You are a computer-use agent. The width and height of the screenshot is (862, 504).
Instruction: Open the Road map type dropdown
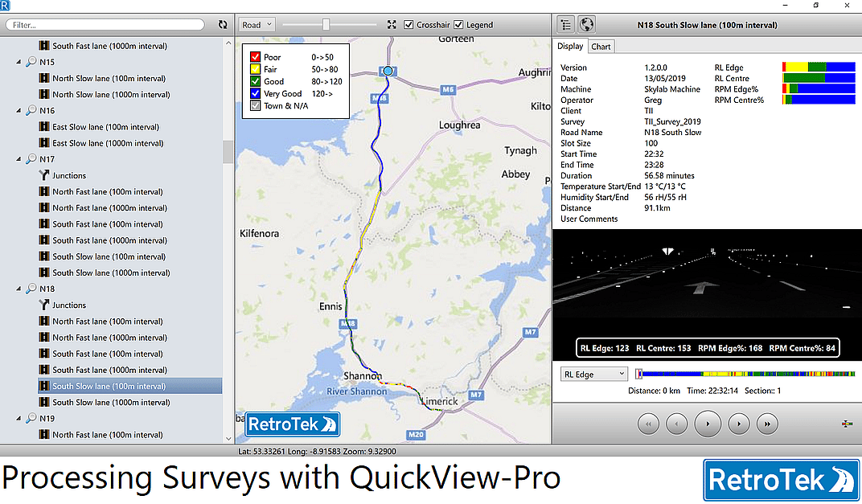tap(257, 25)
